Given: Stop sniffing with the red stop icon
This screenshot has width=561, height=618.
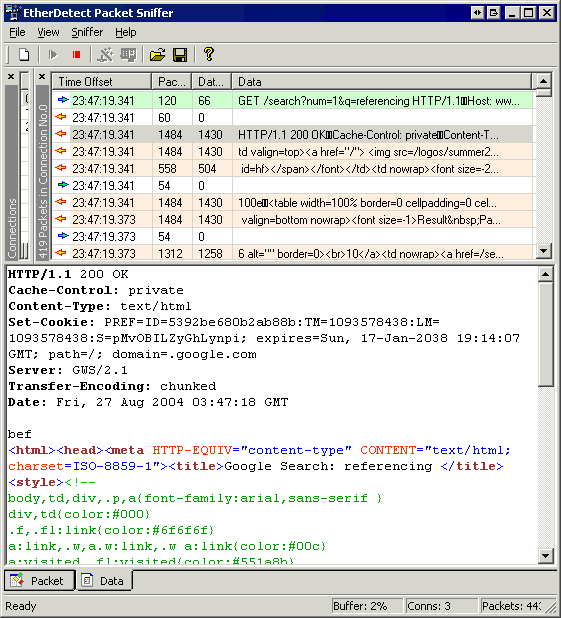Looking at the screenshot, I should point(76,54).
